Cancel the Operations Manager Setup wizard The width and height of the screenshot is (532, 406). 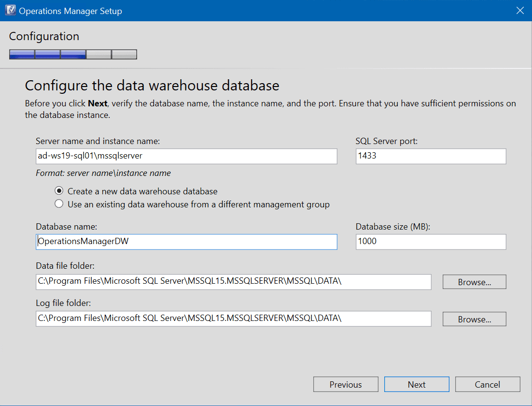pyautogui.click(x=488, y=384)
